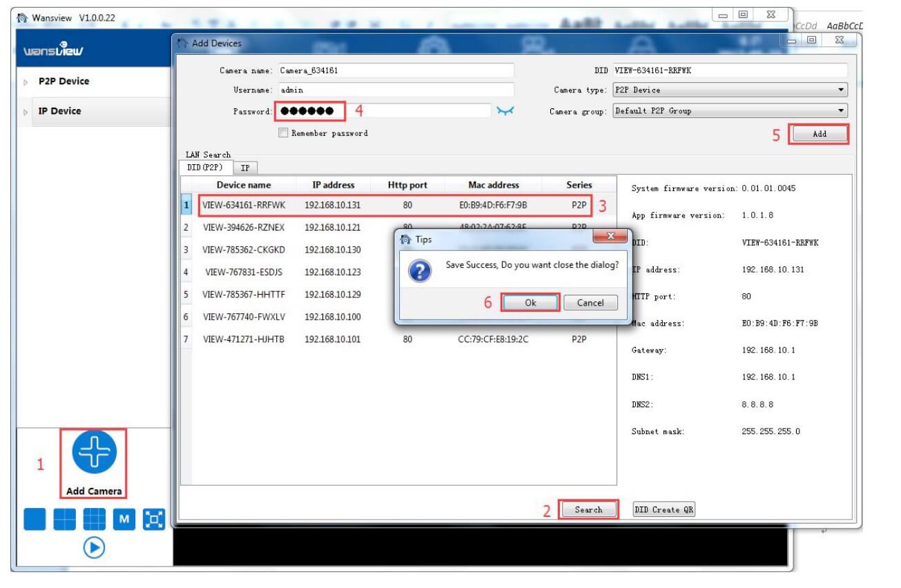Switch to the IP search tab
This screenshot has width=901, height=588.
click(x=245, y=168)
